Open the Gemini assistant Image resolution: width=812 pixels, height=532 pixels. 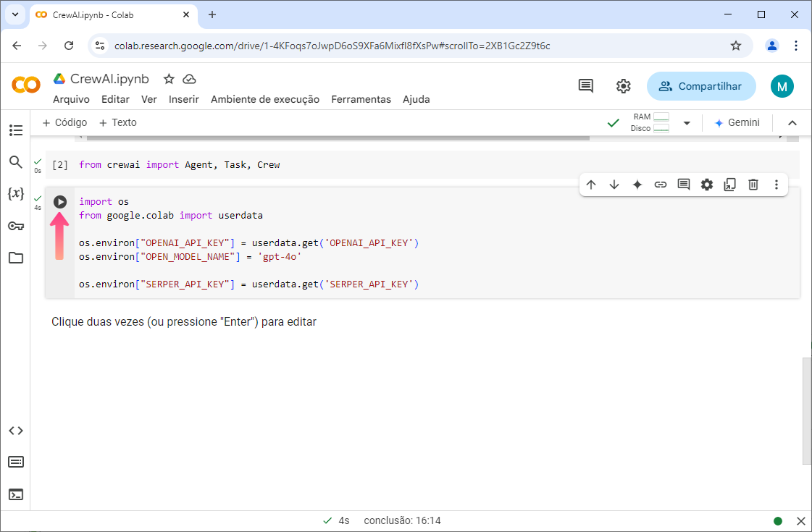tap(737, 122)
